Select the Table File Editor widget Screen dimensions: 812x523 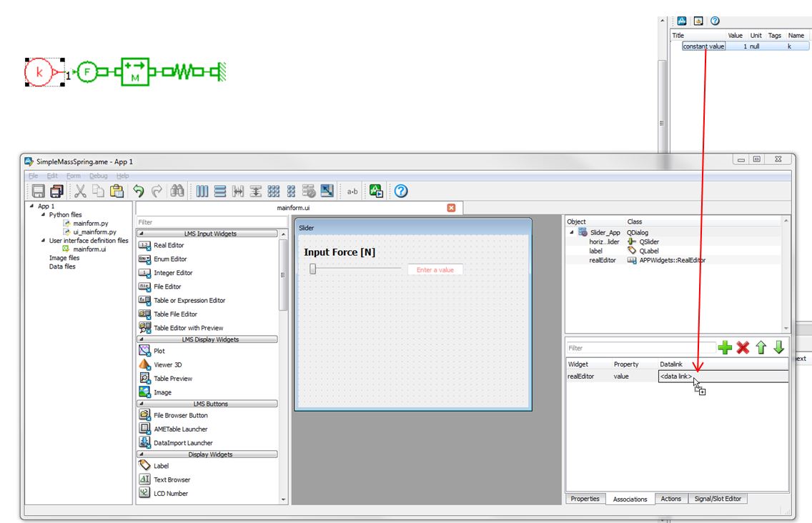[x=175, y=314]
